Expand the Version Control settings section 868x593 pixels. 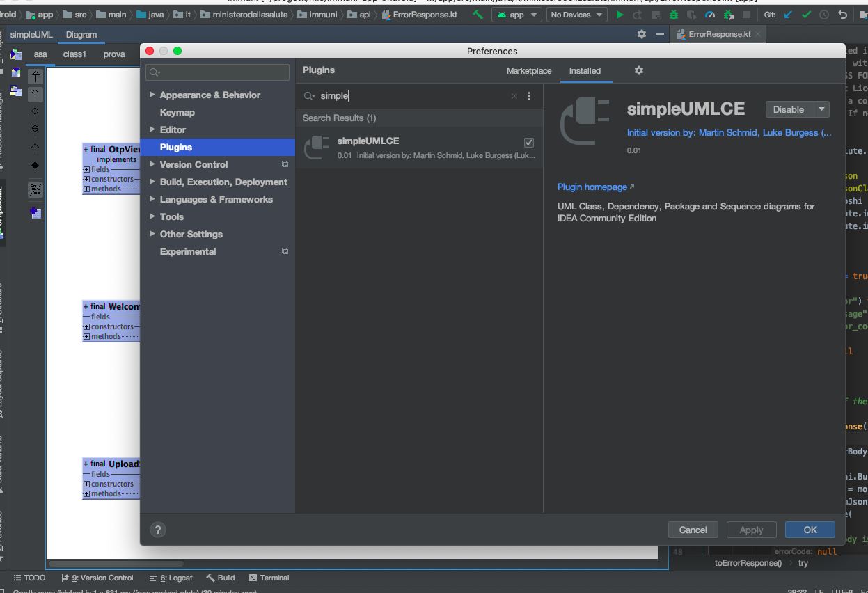tap(152, 164)
